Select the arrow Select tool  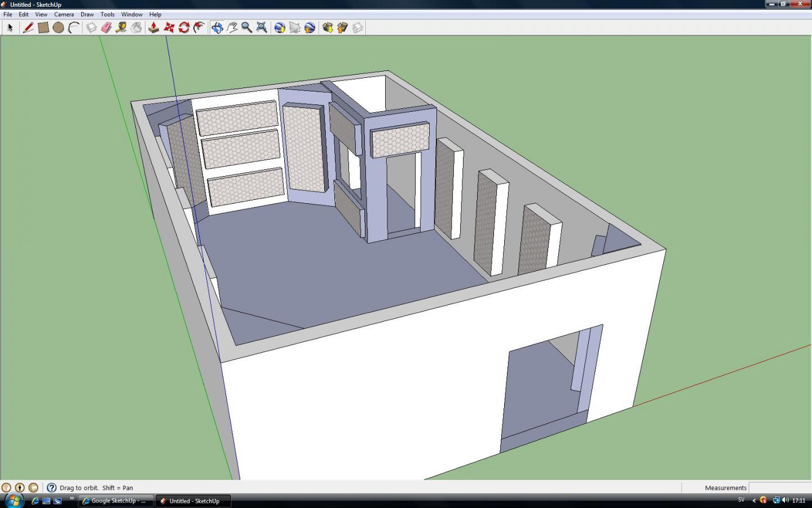[x=10, y=27]
